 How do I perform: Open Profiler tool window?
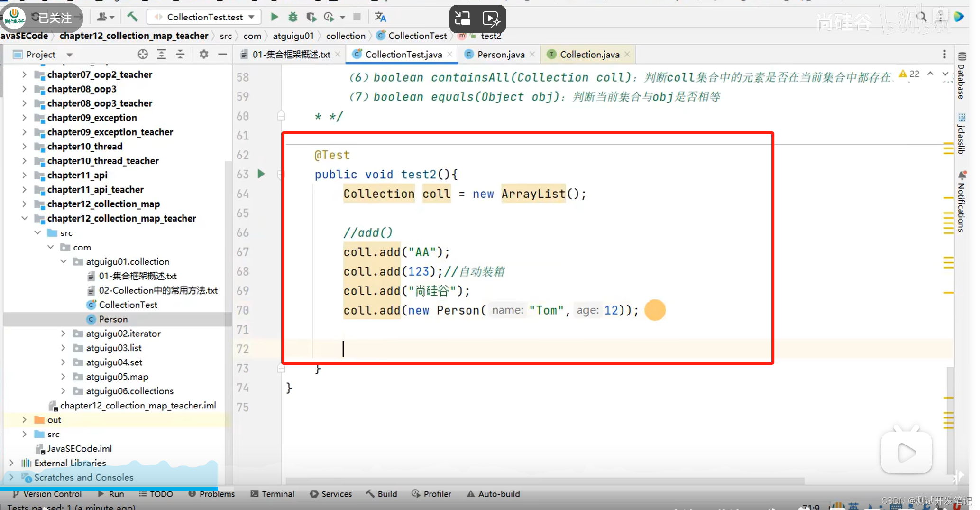(431, 494)
